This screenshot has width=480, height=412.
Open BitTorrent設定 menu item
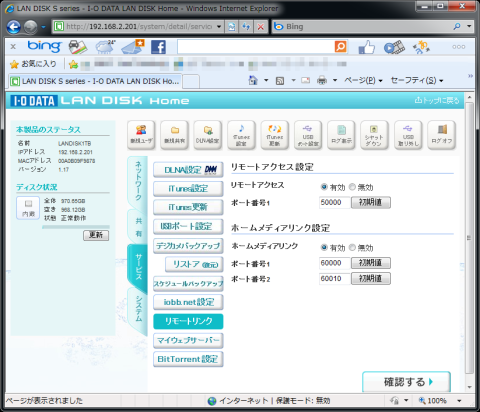[x=188, y=359]
